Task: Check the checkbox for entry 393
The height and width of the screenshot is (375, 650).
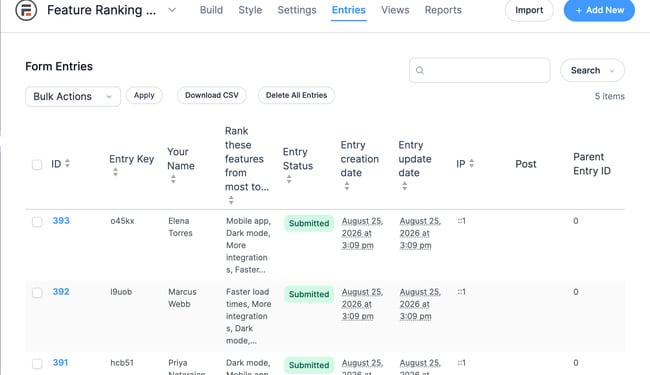Action: coord(37,222)
